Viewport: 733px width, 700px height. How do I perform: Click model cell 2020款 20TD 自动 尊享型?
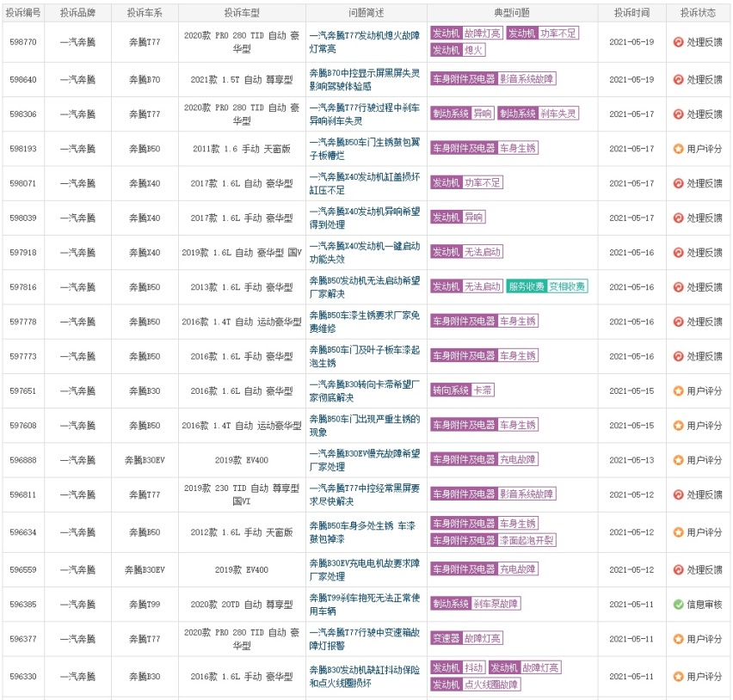(242, 605)
